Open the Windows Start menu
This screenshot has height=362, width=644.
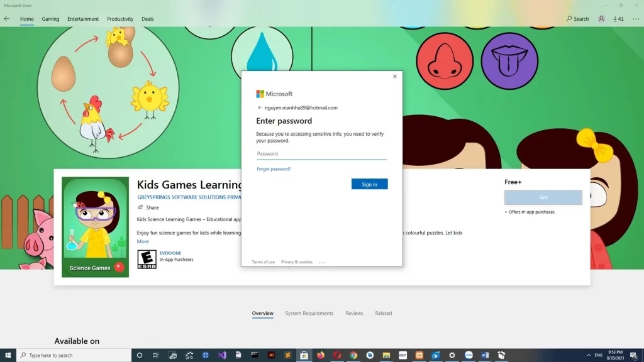[8, 355]
